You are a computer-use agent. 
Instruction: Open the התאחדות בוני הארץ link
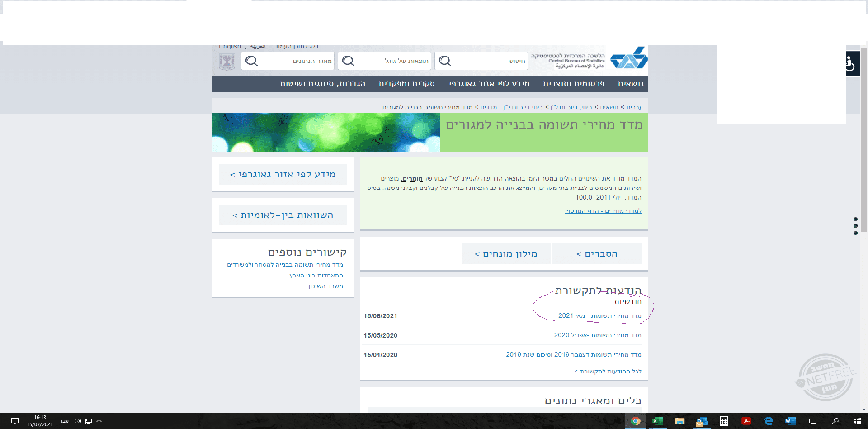[316, 275]
